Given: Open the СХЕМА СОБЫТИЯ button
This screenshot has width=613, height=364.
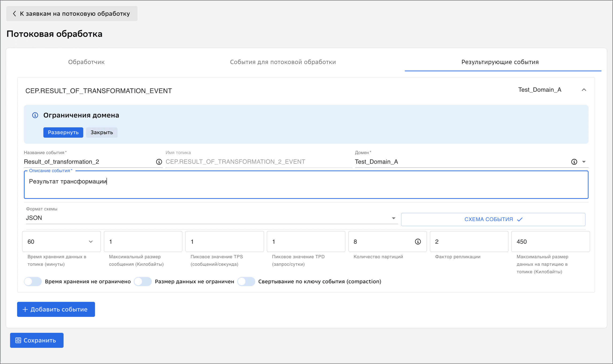Looking at the screenshot, I should [x=493, y=220].
